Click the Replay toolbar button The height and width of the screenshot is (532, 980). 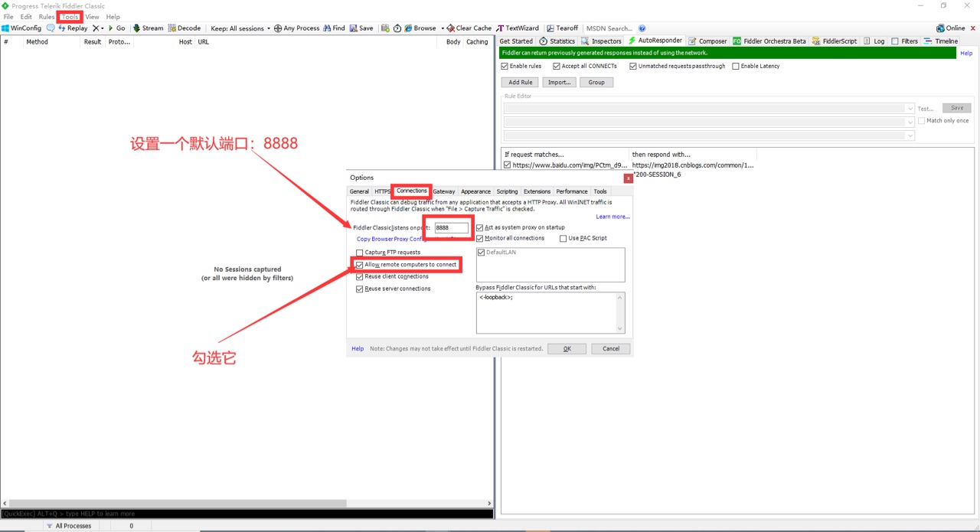pyautogui.click(x=73, y=28)
